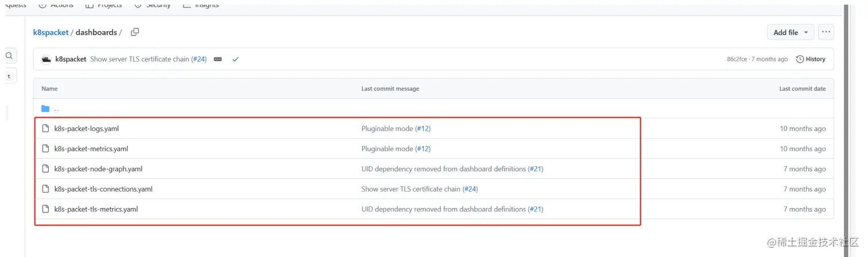Click the 86c2fce commit hash

(737, 59)
